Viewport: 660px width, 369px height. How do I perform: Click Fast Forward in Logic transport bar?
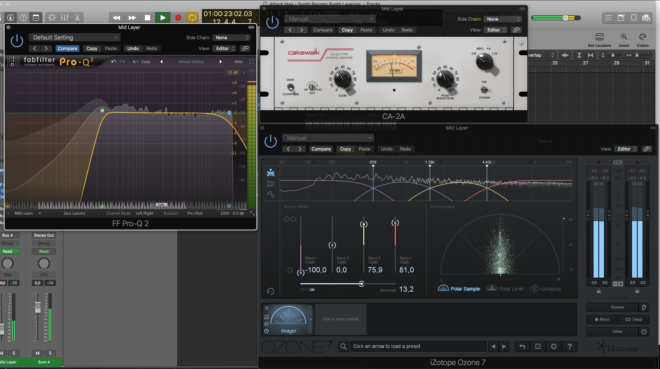click(132, 18)
